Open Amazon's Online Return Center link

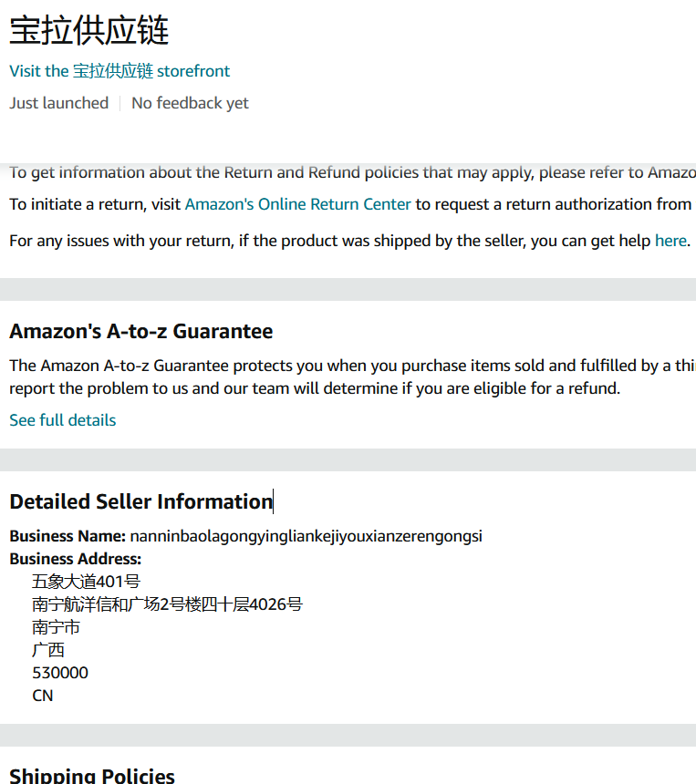[x=297, y=204]
